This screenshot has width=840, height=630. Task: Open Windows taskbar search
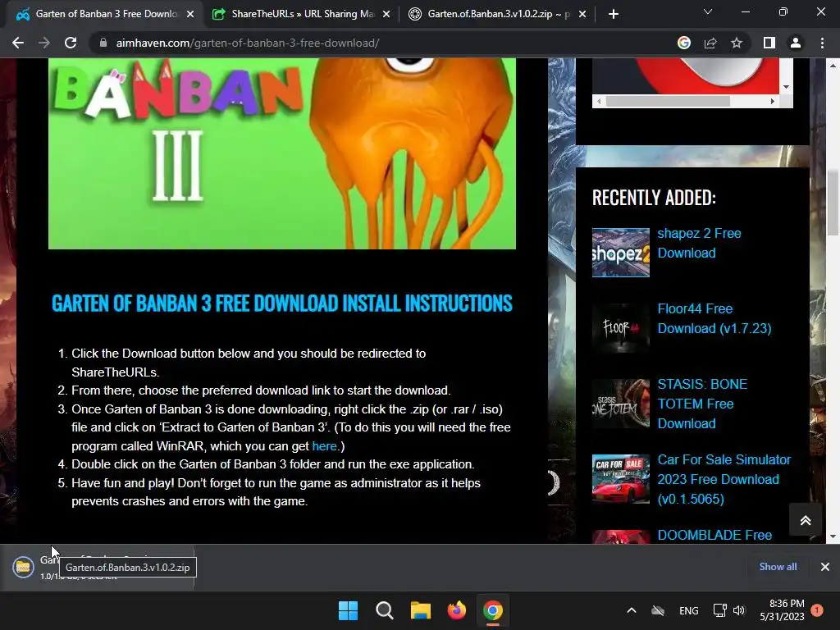384,610
